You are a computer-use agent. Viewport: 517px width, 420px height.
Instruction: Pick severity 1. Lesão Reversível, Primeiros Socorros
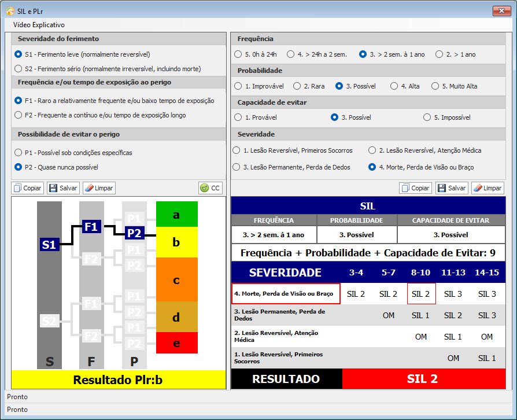293,150
